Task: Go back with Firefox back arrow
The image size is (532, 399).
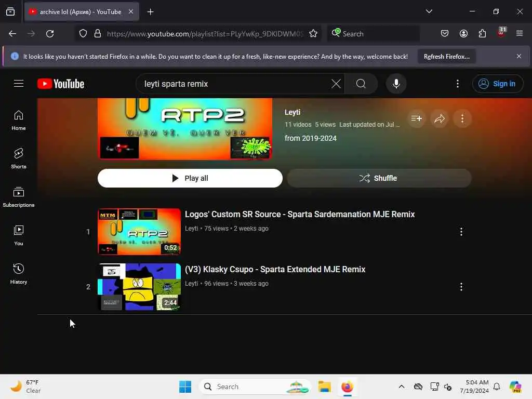Action: click(x=12, y=34)
